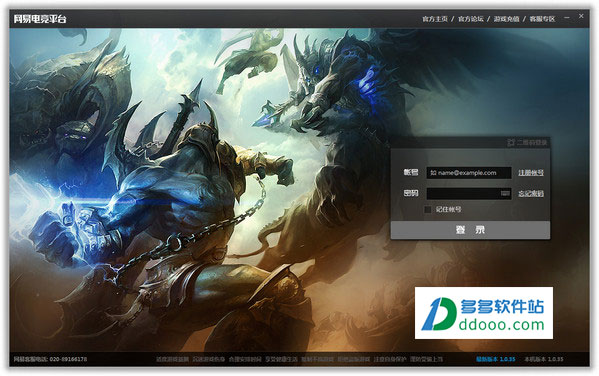Minimize the 网易电竞平台 window

(x=567, y=18)
